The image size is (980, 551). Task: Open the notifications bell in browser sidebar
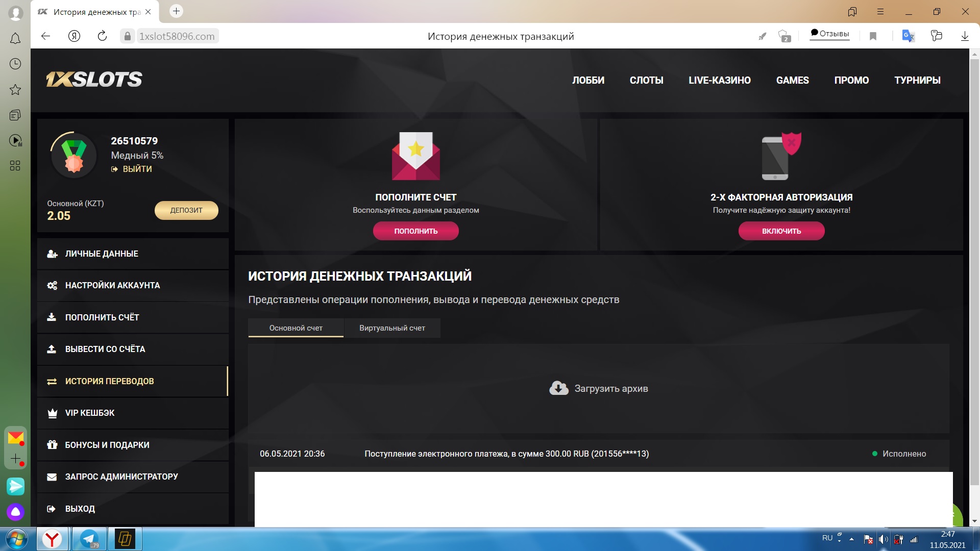point(15,38)
